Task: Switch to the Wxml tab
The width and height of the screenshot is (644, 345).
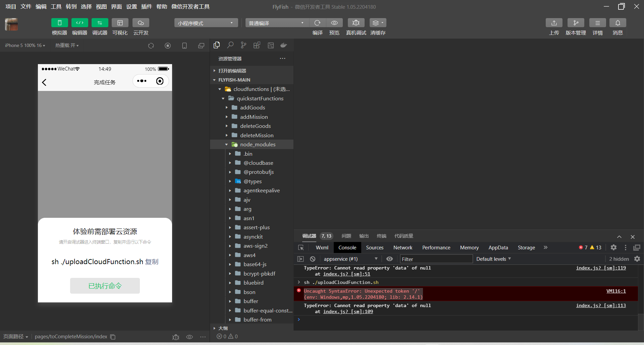Action: coord(322,248)
